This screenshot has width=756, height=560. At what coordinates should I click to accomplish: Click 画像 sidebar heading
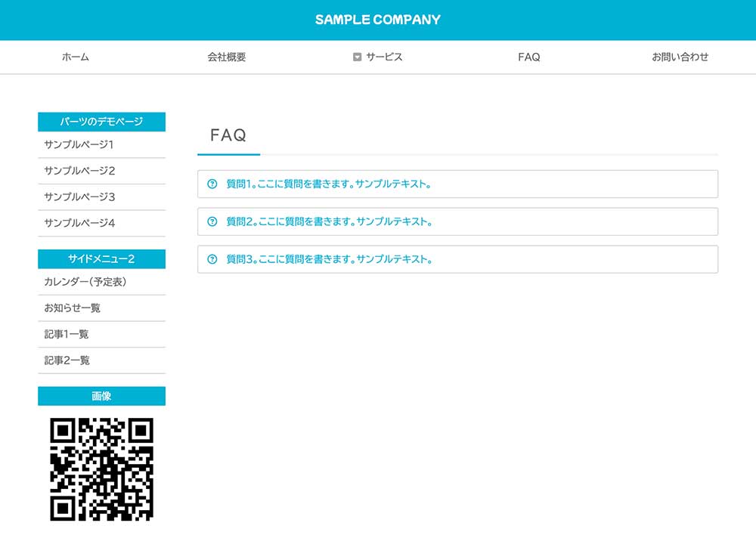pos(102,396)
